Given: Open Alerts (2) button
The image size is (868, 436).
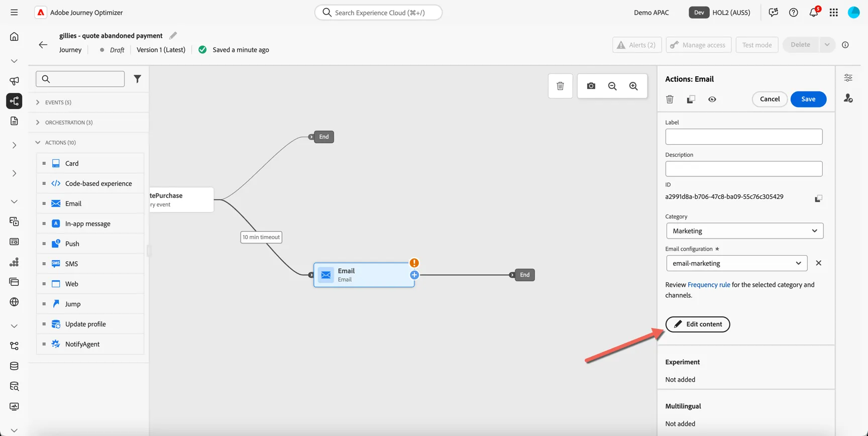Looking at the screenshot, I should pos(637,45).
